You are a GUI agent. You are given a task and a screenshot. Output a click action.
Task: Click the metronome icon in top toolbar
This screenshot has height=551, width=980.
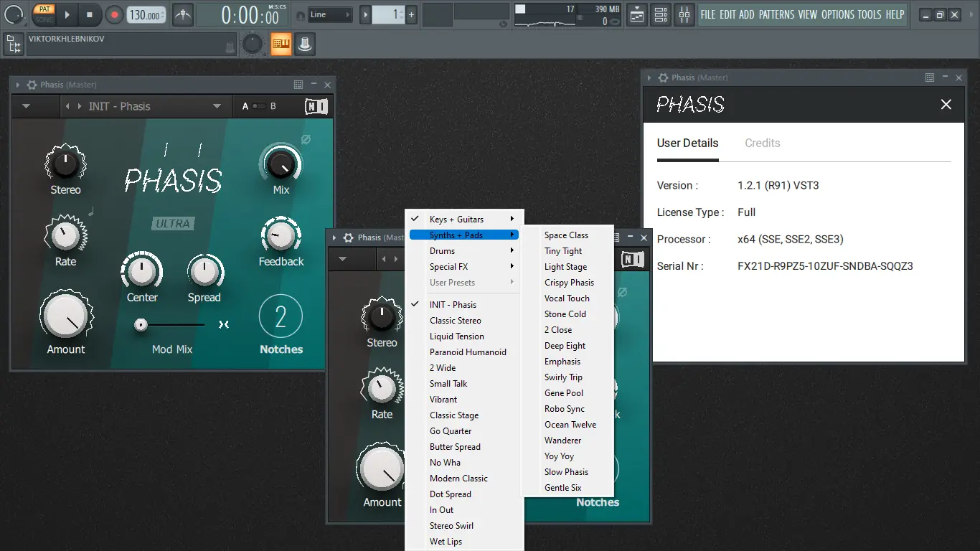click(183, 14)
